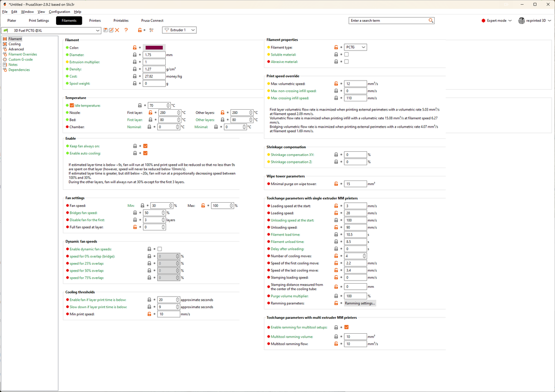Click the lock icon next to Extrusion multiplier
The height and width of the screenshot is (392, 555).
click(135, 62)
